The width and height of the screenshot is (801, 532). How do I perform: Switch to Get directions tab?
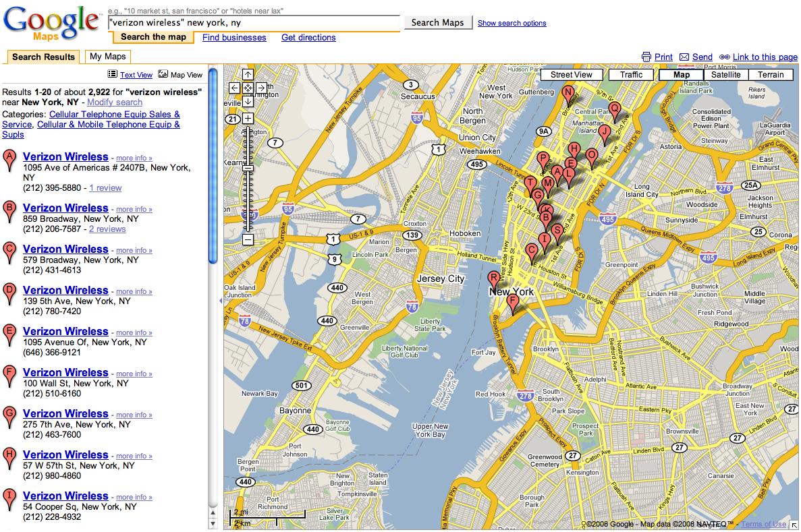click(x=308, y=38)
